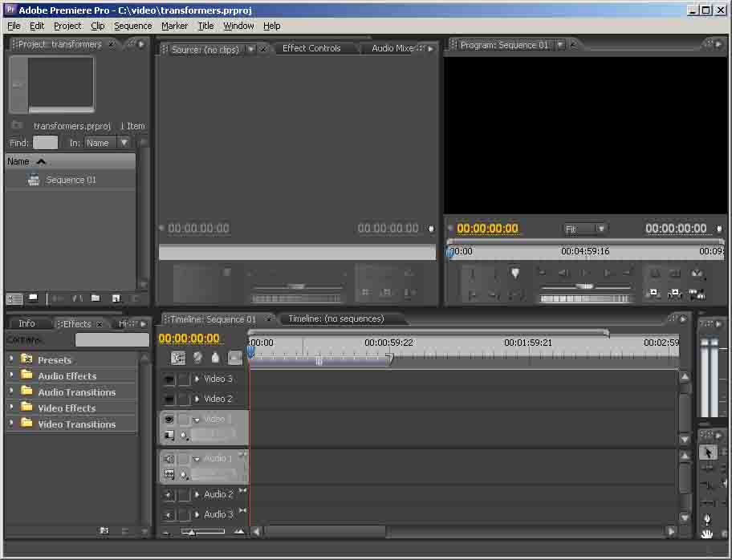Switch to the Info tab
The image size is (732, 560).
pyautogui.click(x=26, y=323)
